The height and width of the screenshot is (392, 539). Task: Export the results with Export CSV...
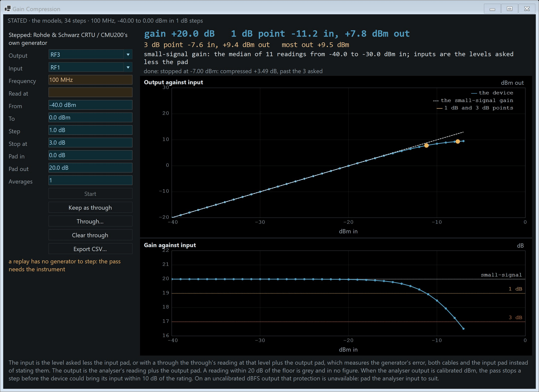tap(90, 249)
